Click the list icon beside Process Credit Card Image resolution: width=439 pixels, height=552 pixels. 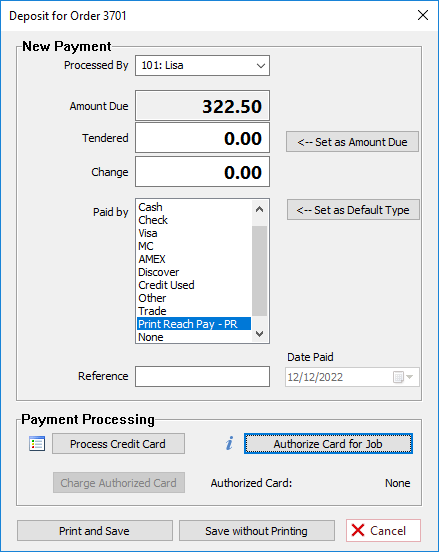click(37, 444)
